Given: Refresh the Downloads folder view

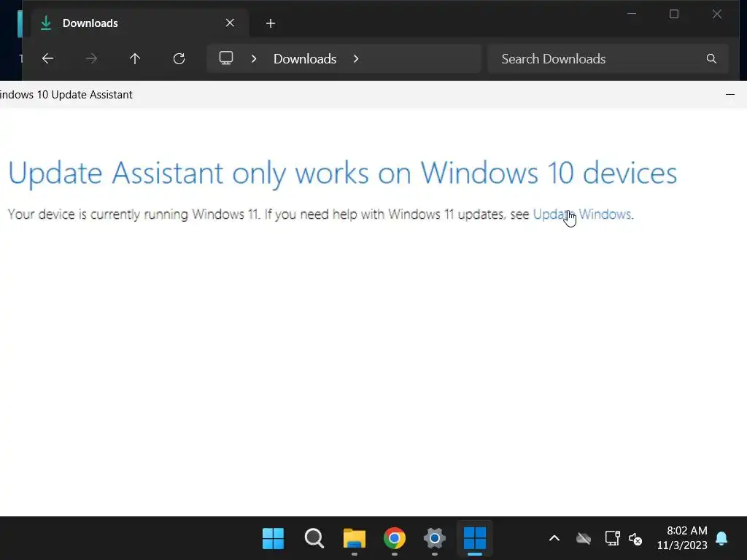Looking at the screenshot, I should point(179,58).
